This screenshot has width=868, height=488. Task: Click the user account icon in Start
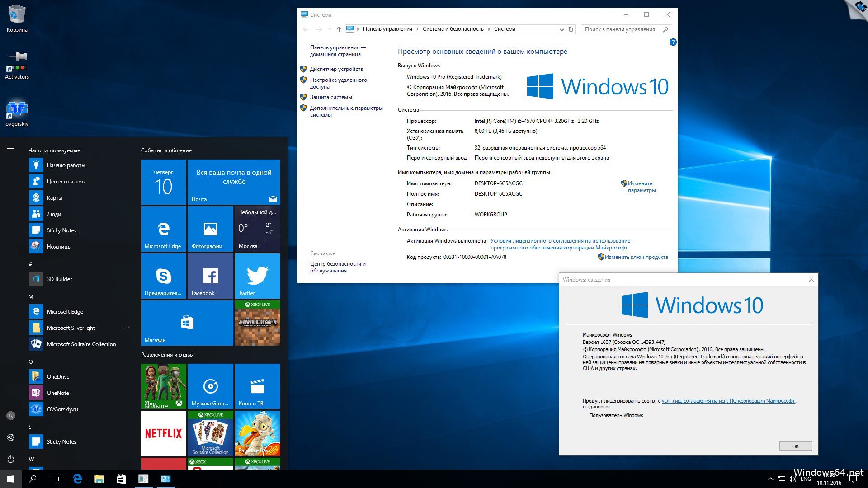[11, 416]
